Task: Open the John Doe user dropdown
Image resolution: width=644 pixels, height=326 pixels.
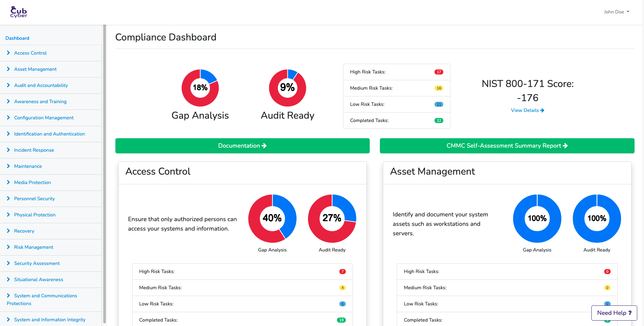Action: 616,12
